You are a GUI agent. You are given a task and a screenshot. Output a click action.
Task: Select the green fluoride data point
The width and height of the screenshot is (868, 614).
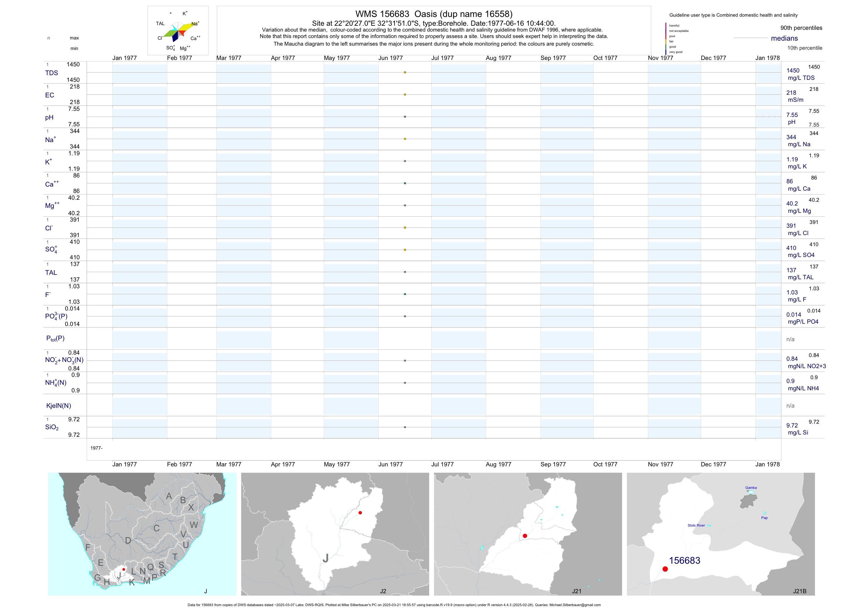405,294
